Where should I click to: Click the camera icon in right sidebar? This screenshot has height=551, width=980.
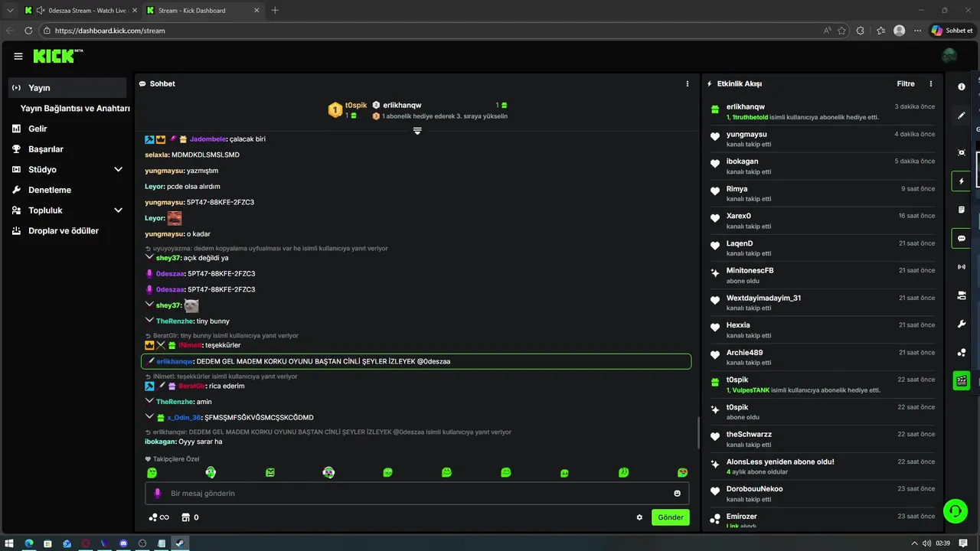tap(962, 295)
